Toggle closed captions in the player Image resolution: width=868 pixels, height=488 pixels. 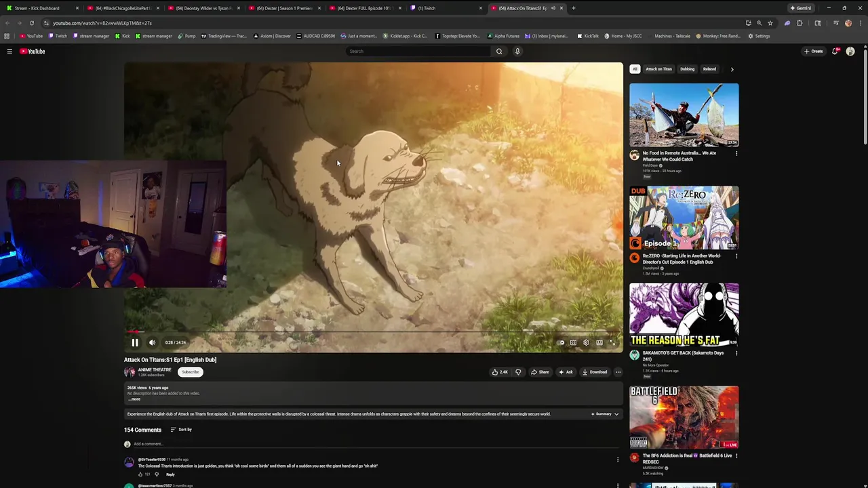tap(573, 342)
